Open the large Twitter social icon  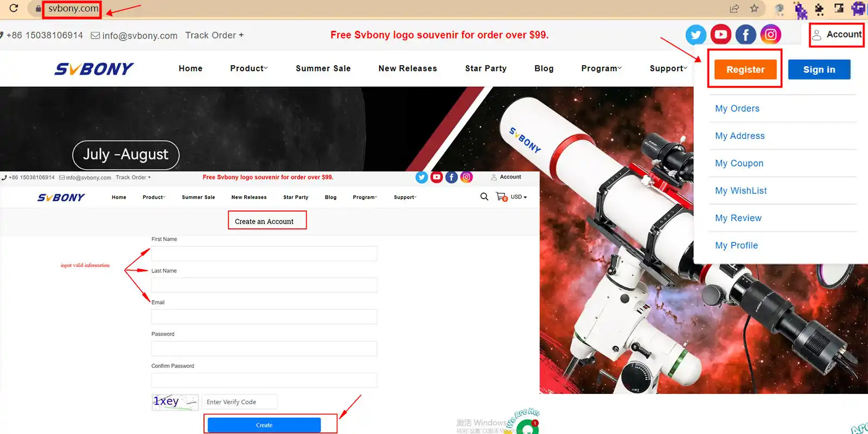(695, 35)
